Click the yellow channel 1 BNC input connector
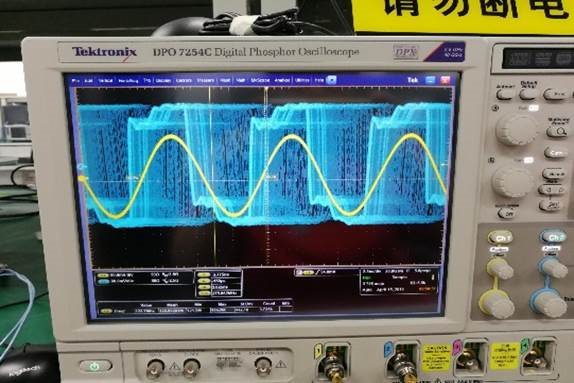 click(334, 362)
